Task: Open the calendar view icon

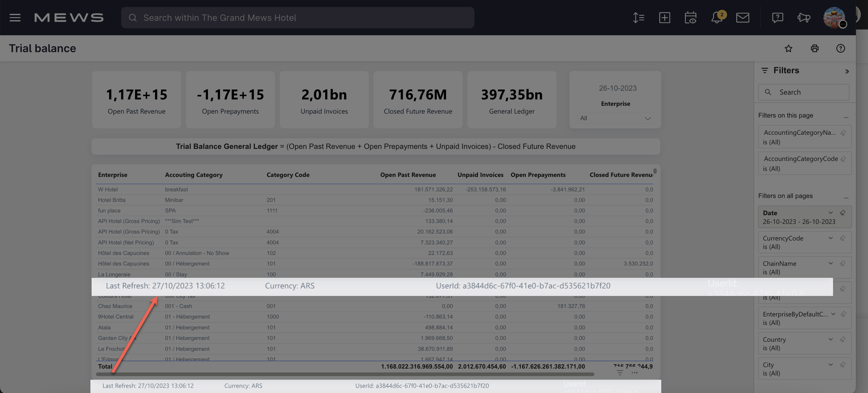Action: coord(690,17)
